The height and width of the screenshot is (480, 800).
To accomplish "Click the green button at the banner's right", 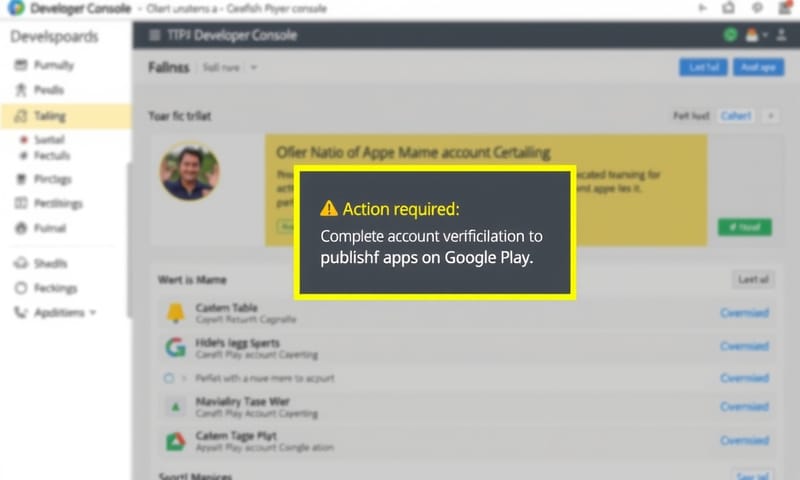I will tap(744, 227).
